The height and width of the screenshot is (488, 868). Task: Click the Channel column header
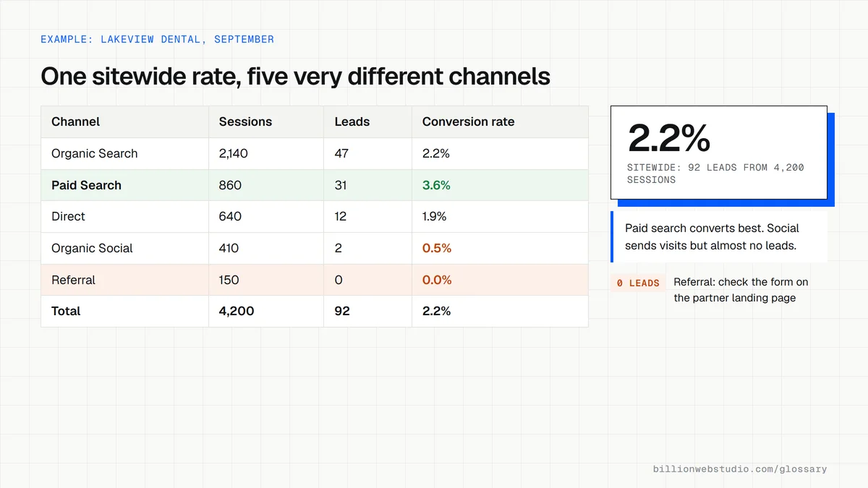(124, 121)
